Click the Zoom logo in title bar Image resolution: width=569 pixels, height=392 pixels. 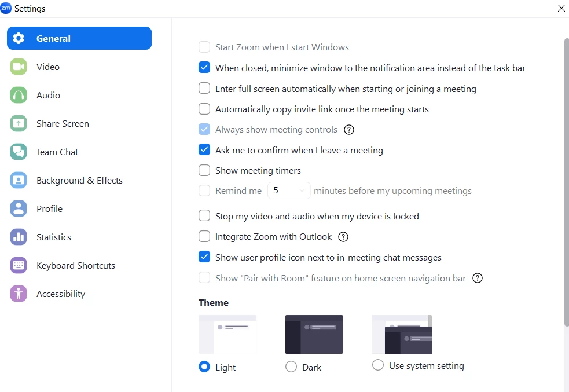(x=6, y=8)
